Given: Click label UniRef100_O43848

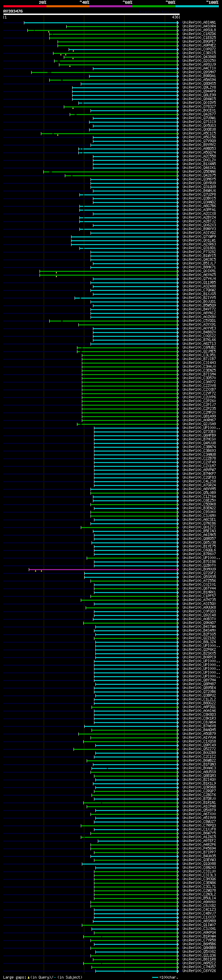Looking at the screenshot, I should (x=199, y=57).
